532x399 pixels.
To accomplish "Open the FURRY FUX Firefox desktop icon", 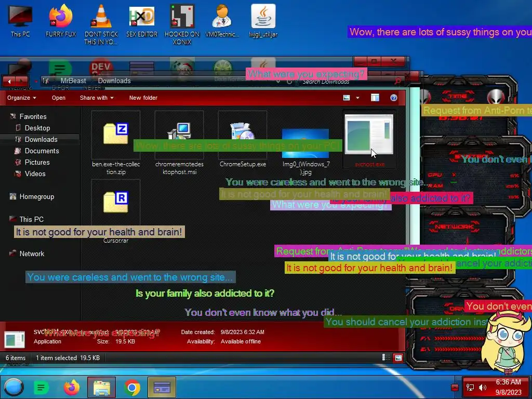I will tap(60, 20).
